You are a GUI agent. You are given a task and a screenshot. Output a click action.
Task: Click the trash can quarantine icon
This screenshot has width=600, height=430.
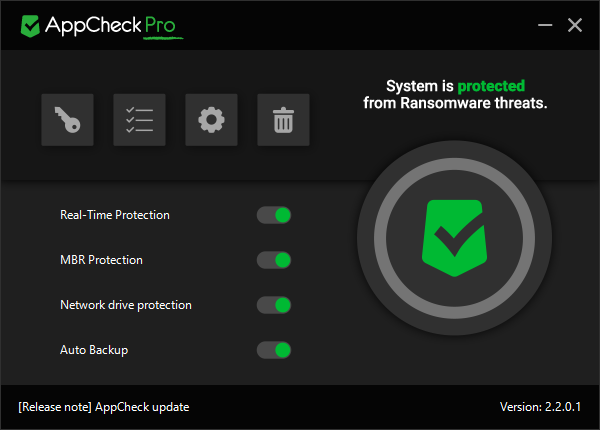click(x=283, y=121)
